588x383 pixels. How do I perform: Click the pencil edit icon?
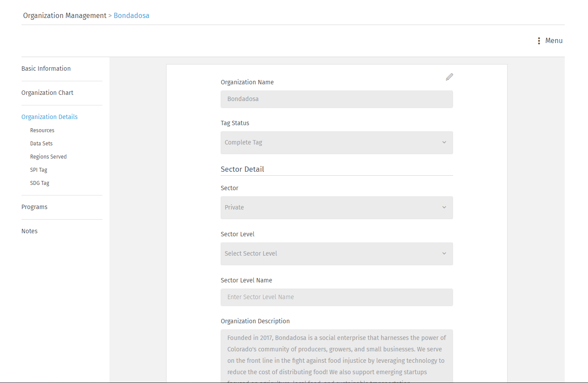(449, 77)
